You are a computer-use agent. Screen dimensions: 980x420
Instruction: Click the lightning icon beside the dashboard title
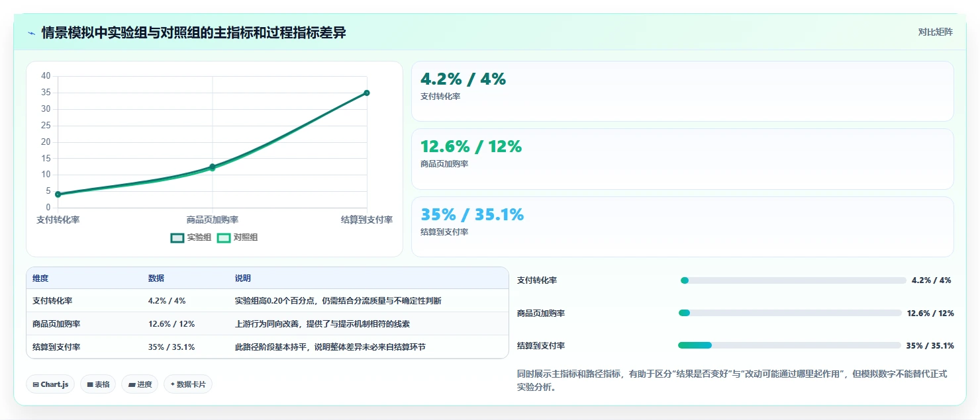(31, 33)
